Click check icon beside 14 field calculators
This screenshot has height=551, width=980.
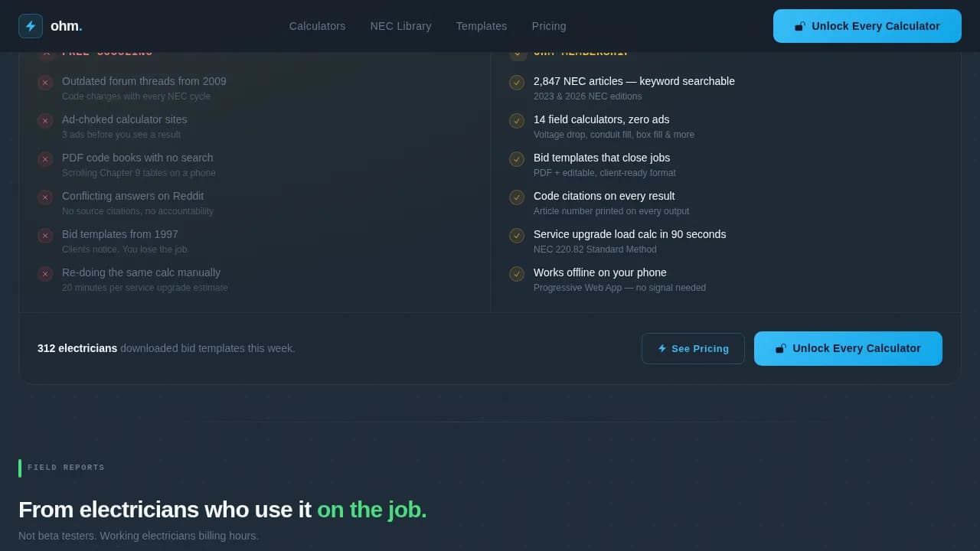pyautogui.click(x=517, y=121)
